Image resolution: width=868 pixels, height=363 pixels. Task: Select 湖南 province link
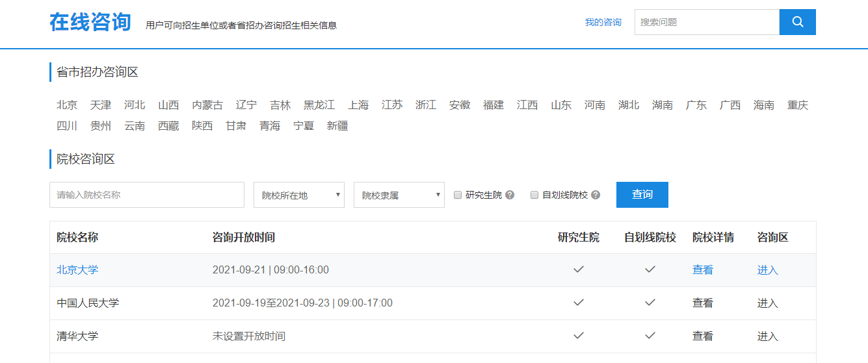pos(663,105)
